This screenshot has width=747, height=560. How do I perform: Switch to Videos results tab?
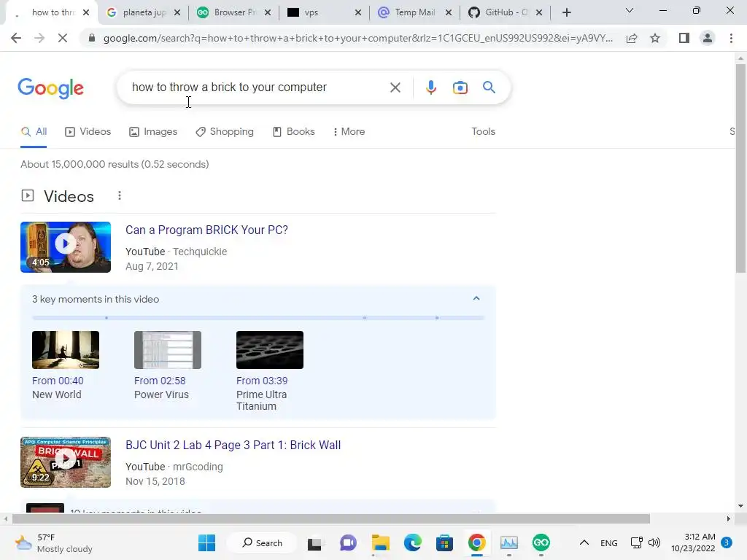[x=88, y=132]
